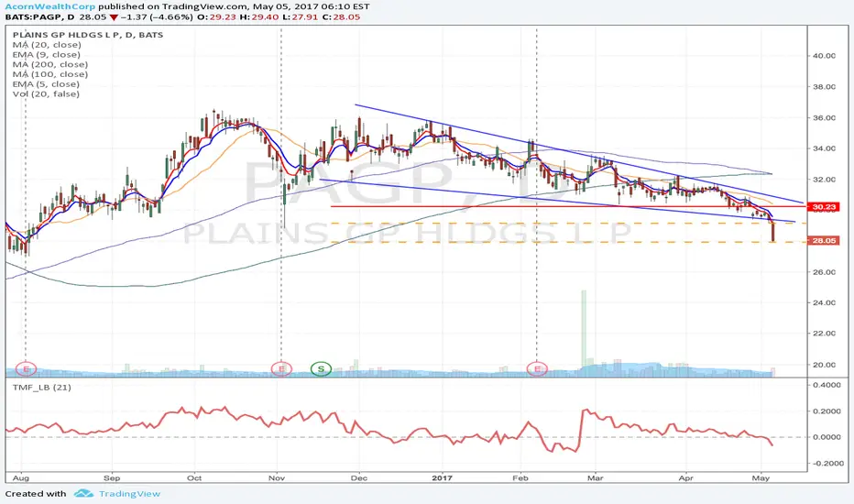
Task: Click the Aug date axis label
Action: 21,477
